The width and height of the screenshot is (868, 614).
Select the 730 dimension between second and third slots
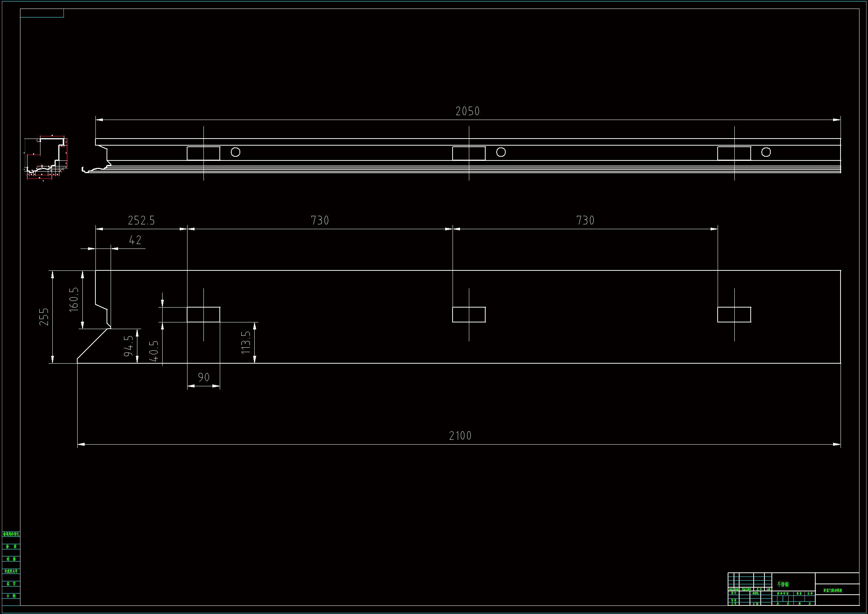coord(585,221)
